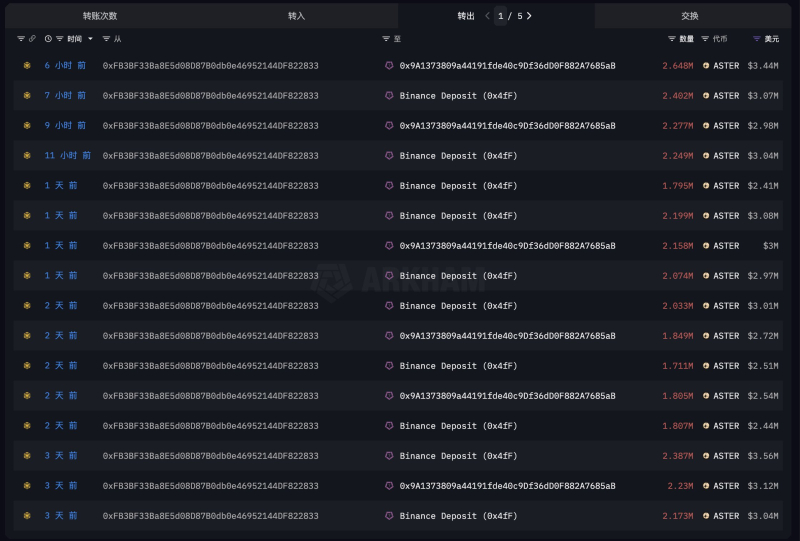Click the leftmost filter icon in the header

[x=21, y=39]
